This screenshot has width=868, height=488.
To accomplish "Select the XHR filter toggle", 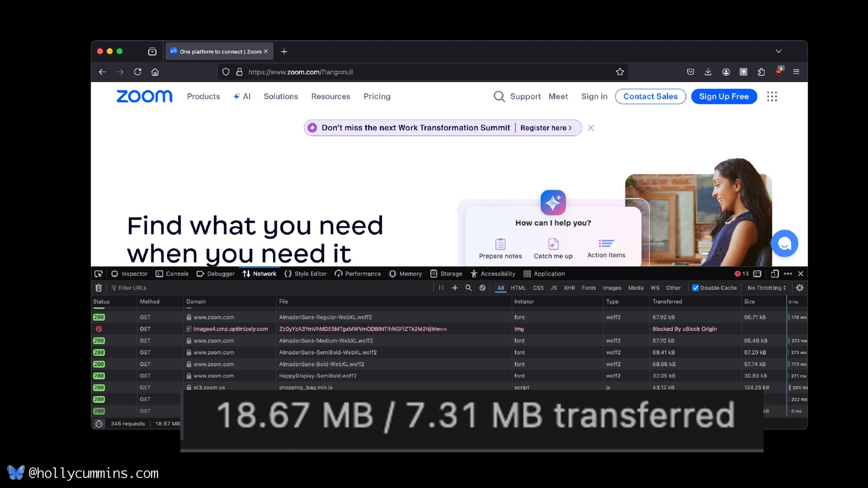I will tap(569, 288).
